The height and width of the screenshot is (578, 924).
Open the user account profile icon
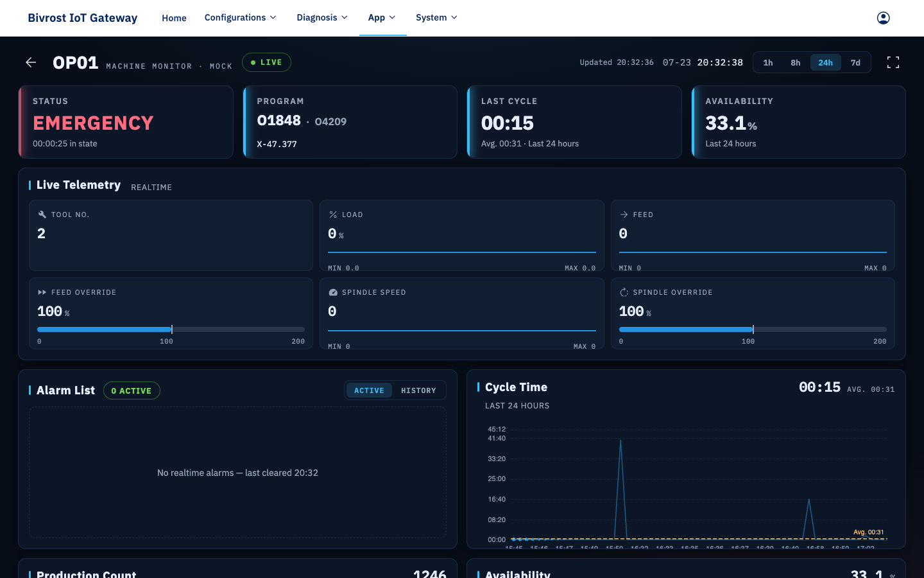click(884, 18)
